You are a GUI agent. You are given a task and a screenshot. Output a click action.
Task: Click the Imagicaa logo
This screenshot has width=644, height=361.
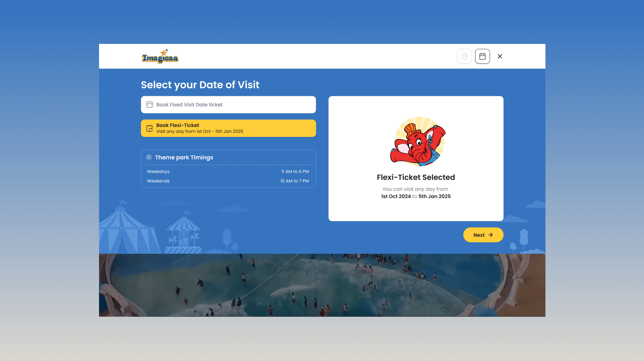[160, 57]
